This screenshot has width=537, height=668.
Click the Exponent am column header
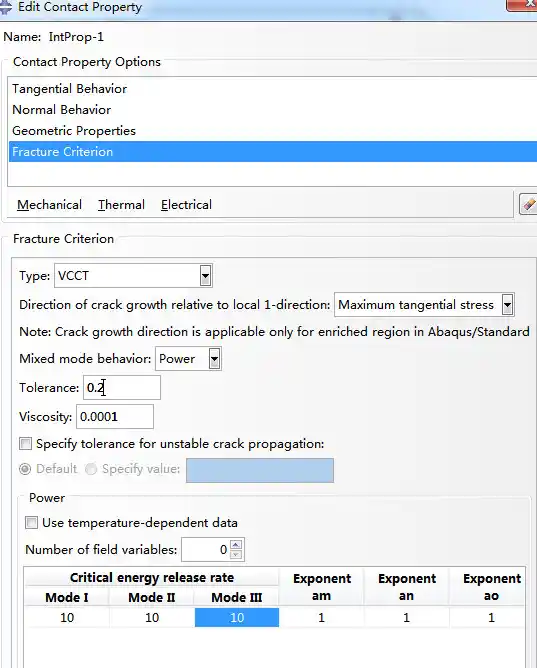tap(322, 587)
